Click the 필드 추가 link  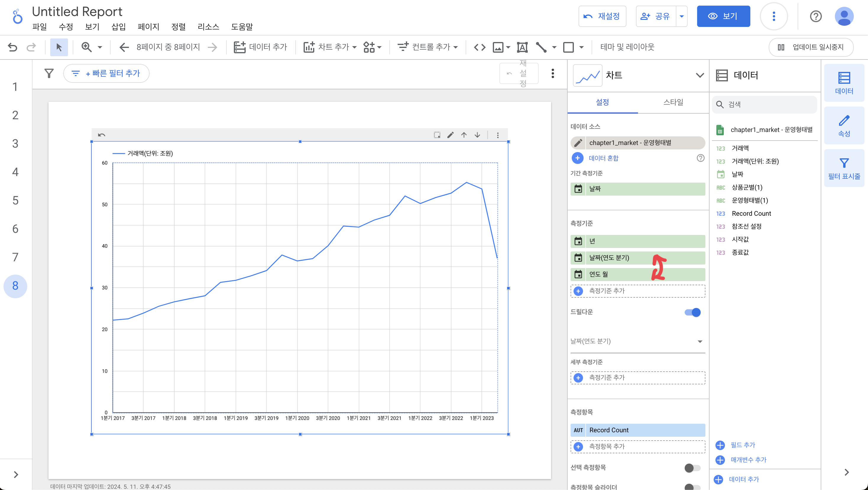click(x=743, y=445)
